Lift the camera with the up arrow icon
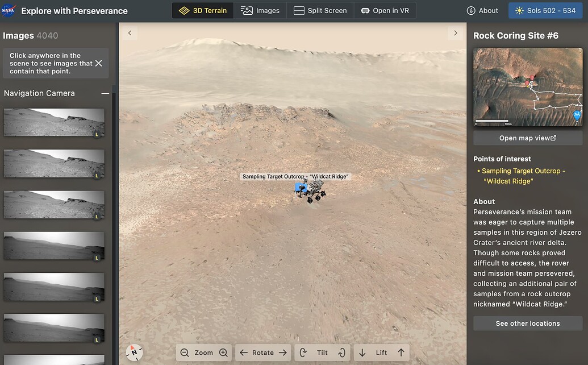This screenshot has height=365, width=588. point(401,352)
